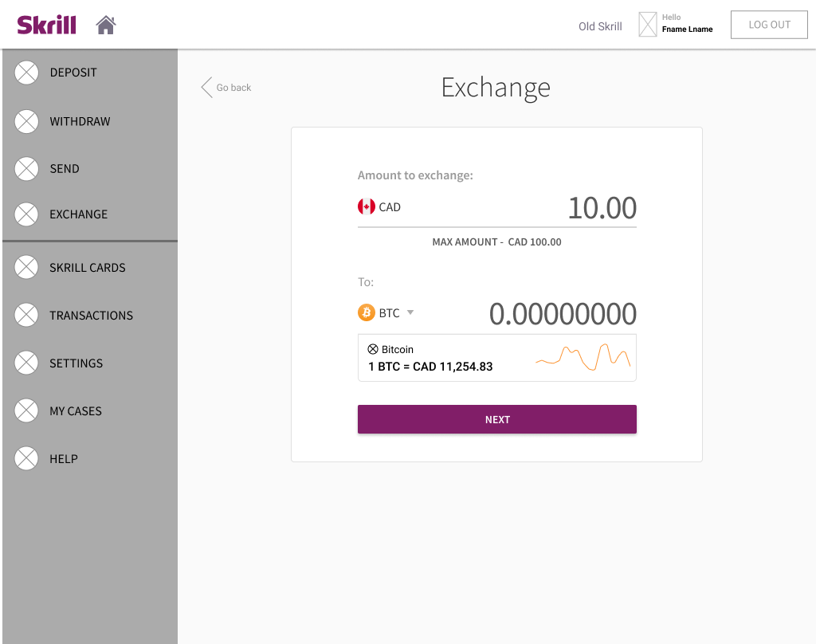
Task: Click the Settings sidebar icon
Action: 26,363
